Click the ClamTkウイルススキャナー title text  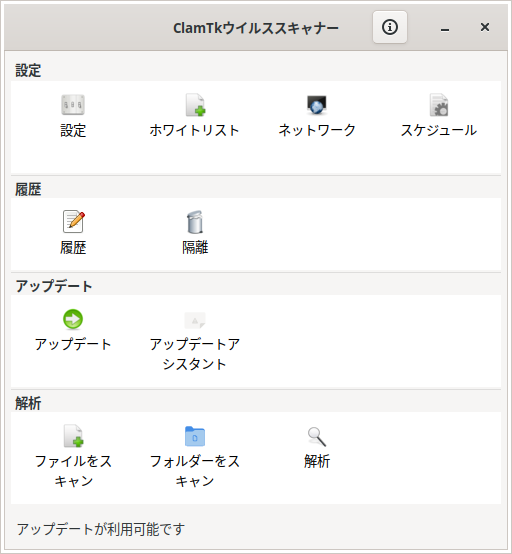[x=256, y=28]
